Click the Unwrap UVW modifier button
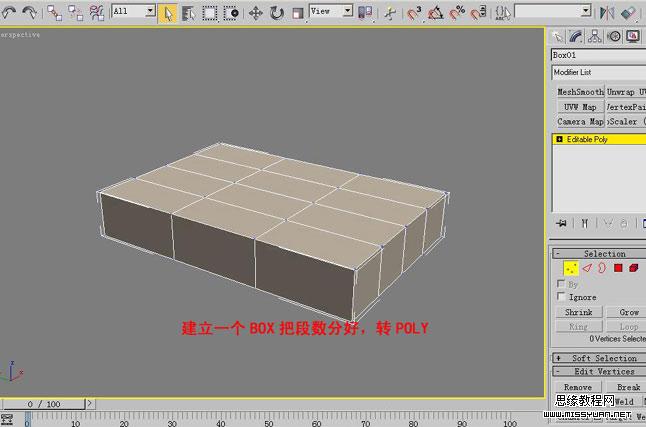This screenshot has width=646, height=427. point(626,92)
